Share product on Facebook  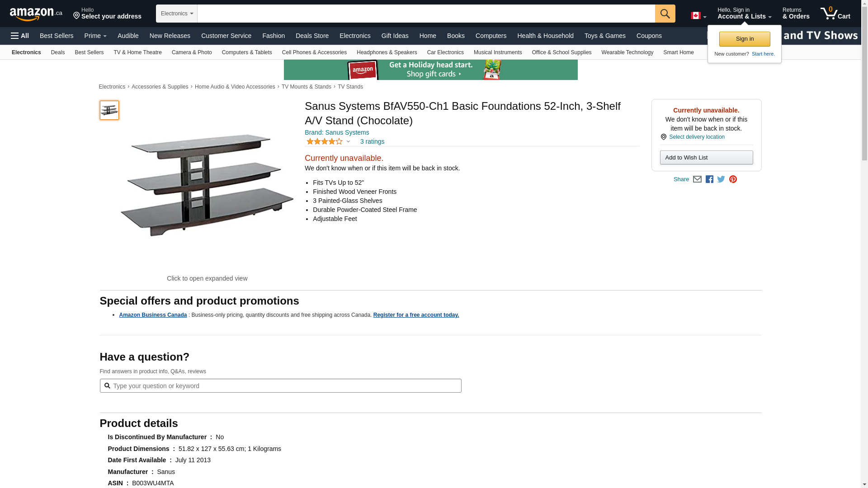pos(709,179)
